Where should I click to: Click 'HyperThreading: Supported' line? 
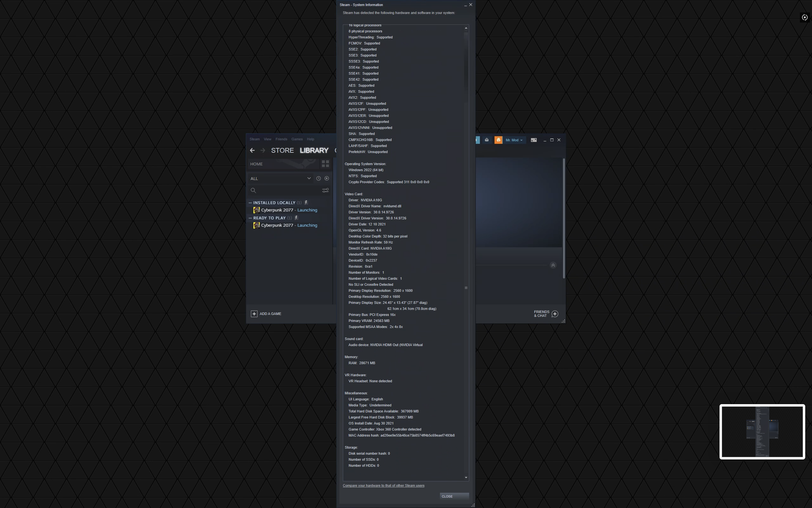370,37
